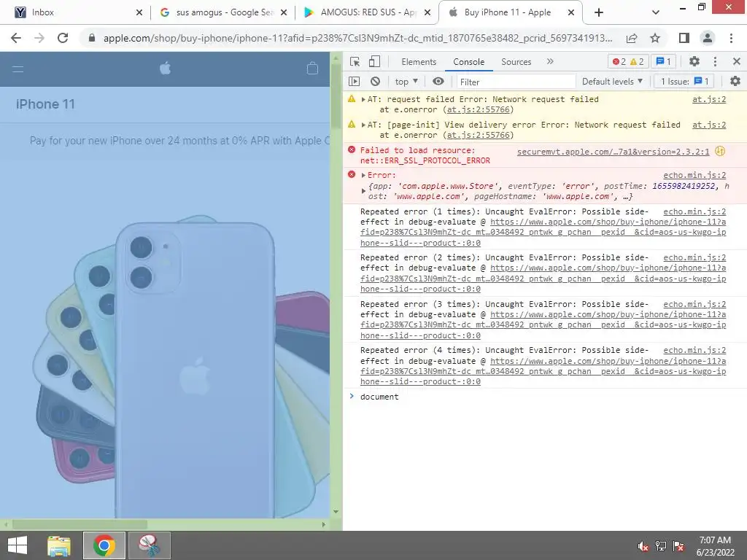Image resolution: width=747 pixels, height=560 pixels.
Task: Click the Apple logo in page nav
Action: point(166,69)
